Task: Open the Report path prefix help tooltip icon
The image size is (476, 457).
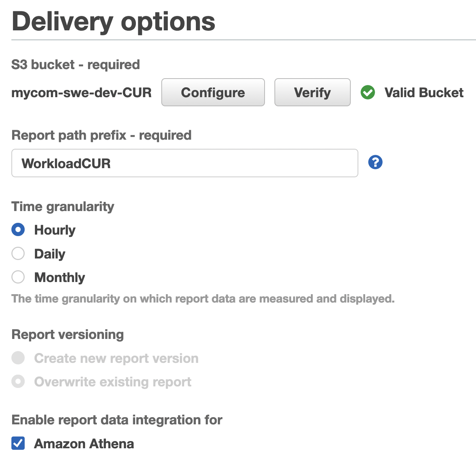Action: [x=375, y=162]
